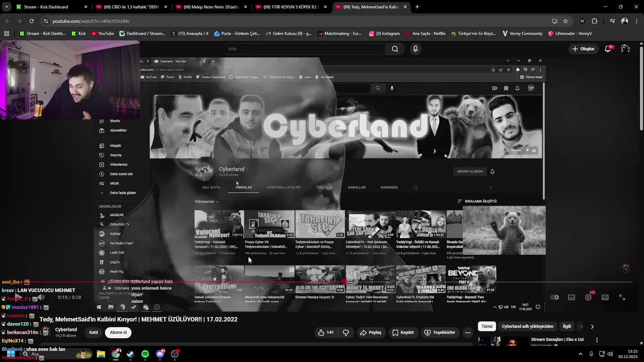The width and height of the screenshot is (644, 362).
Task: Bookmark this page with the star icon
Action: click(x=566, y=21)
